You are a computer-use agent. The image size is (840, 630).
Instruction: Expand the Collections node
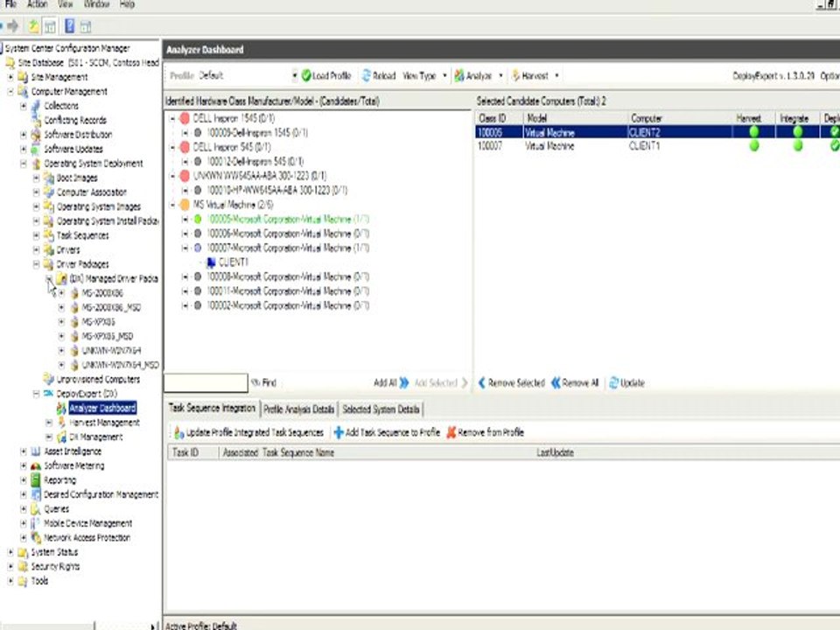coord(23,106)
